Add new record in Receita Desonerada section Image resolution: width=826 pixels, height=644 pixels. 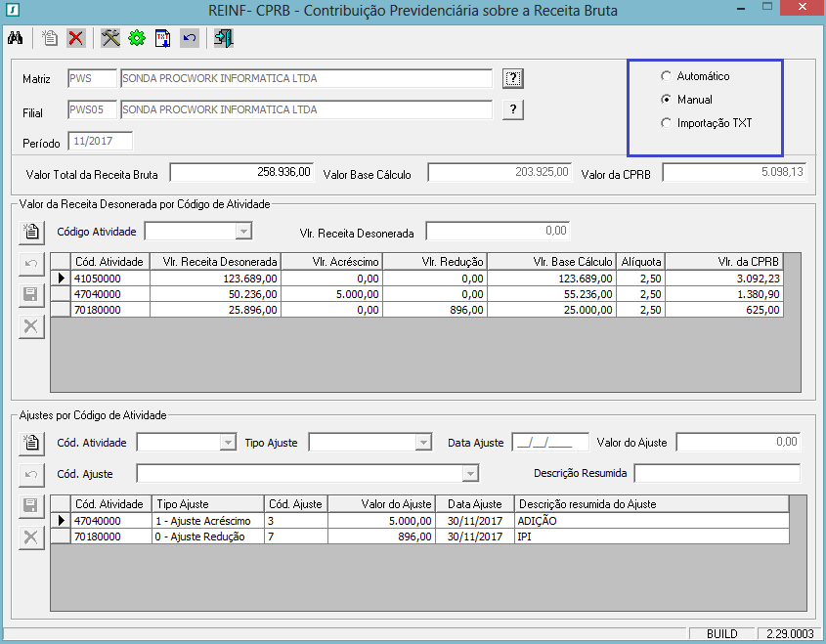31,232
